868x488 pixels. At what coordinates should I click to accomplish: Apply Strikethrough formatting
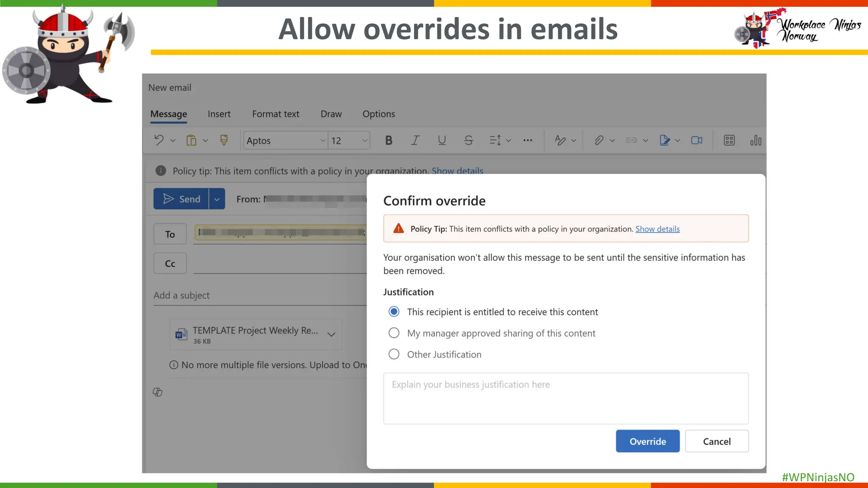pos(468,140)
